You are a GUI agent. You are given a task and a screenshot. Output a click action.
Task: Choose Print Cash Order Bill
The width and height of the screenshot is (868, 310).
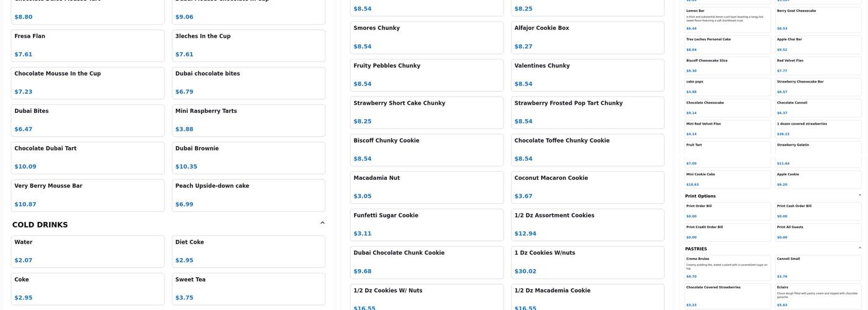point(818,211)
